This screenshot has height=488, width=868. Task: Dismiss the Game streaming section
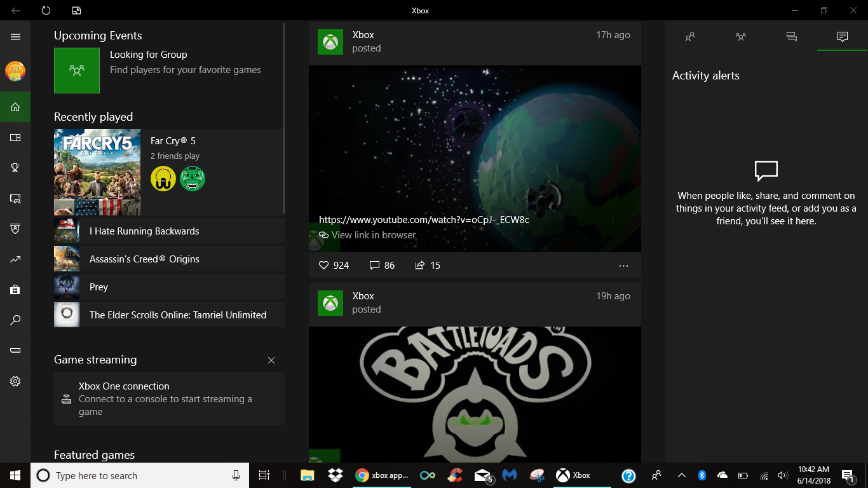tap(271, 360)
